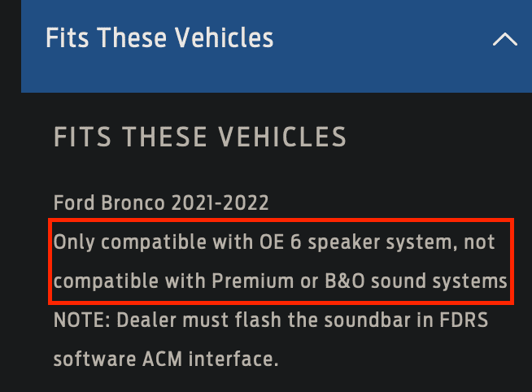Click the 'ACM' acronym in last line
532x392 pixels.
[162, 359]
